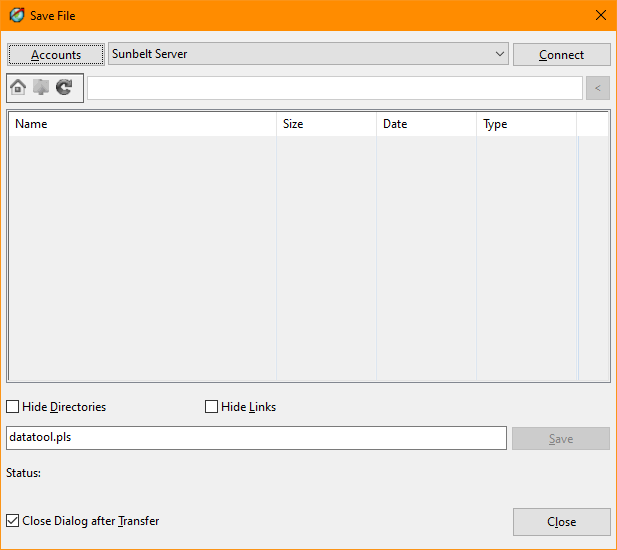This screenshot has height=550, width=617.
Task: Click the Save File app icon
Action: coord(16,15)
